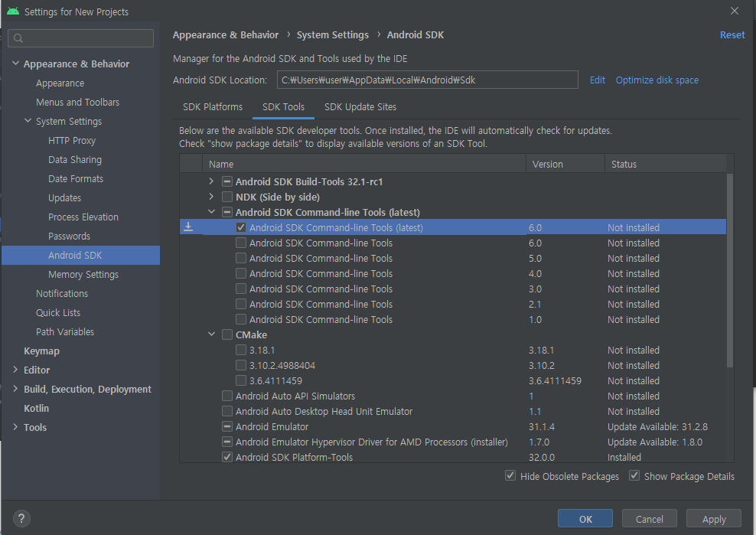The width and height of the screenshot is (756, 535).
Task: Click Optimize disk space link
Action: tap(657, 80)
